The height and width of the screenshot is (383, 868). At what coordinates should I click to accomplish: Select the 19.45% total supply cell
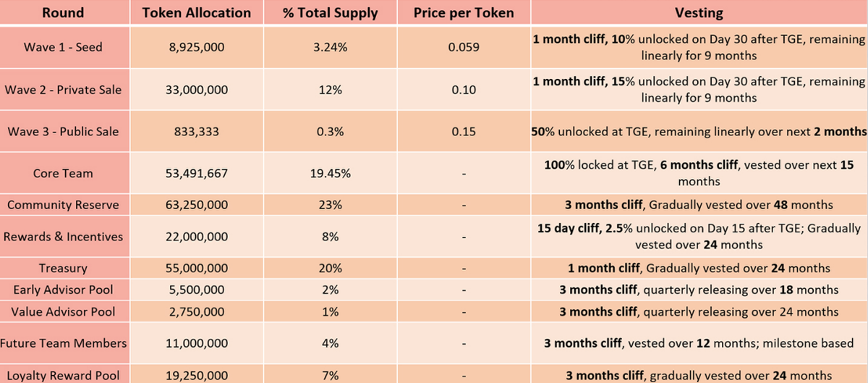[x=331, y=174]
